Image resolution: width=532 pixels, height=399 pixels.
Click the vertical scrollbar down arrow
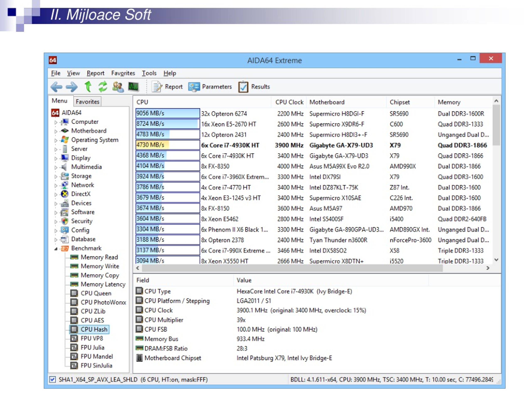pyautogui.click(x=496, y=260)
